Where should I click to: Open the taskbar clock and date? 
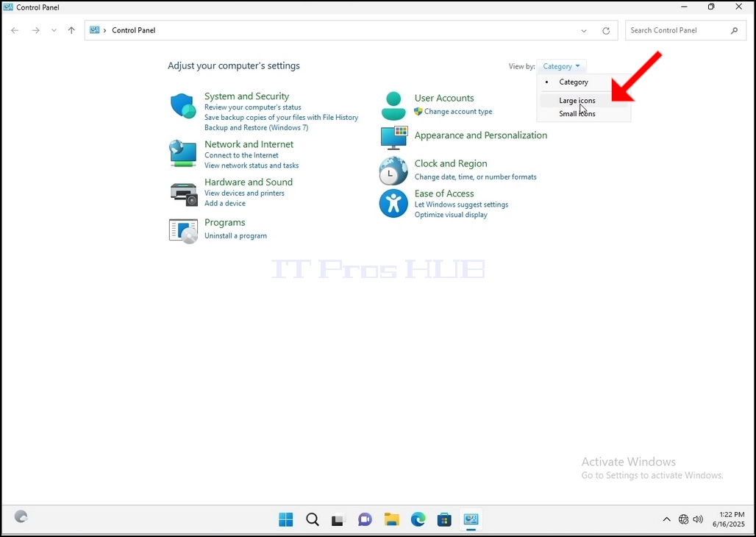point(729,519)
